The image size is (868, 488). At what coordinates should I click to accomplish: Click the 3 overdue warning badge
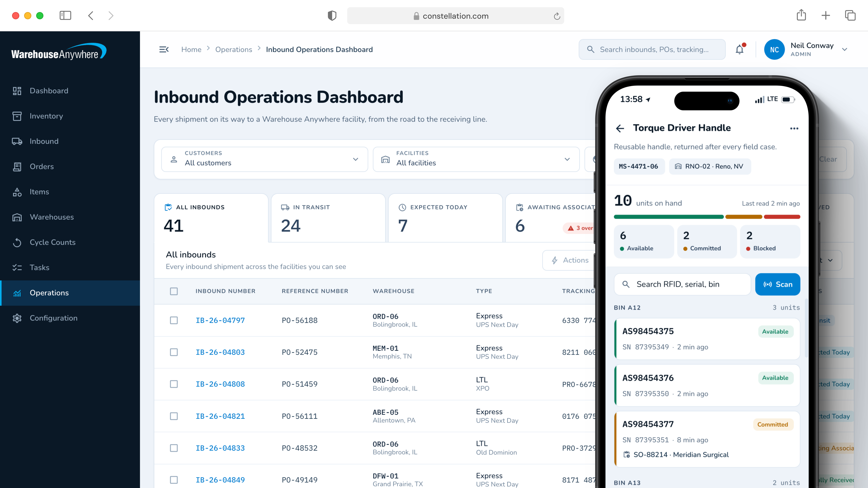coord(579,228)
